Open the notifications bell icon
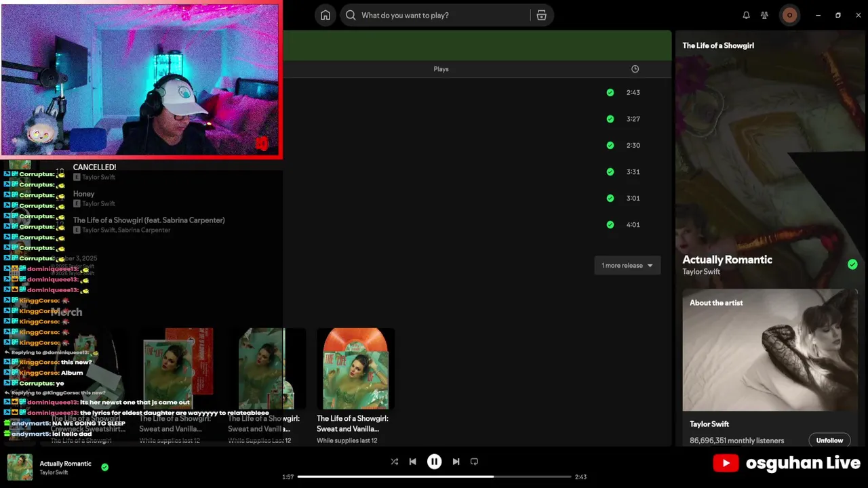The height and width of the screenshot is (488, 868). coord(746,15)
